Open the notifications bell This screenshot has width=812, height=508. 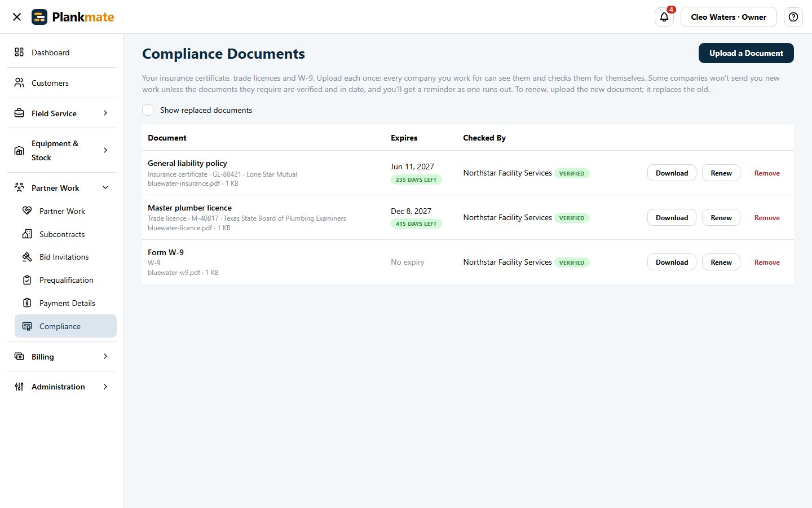coord(664,17)
